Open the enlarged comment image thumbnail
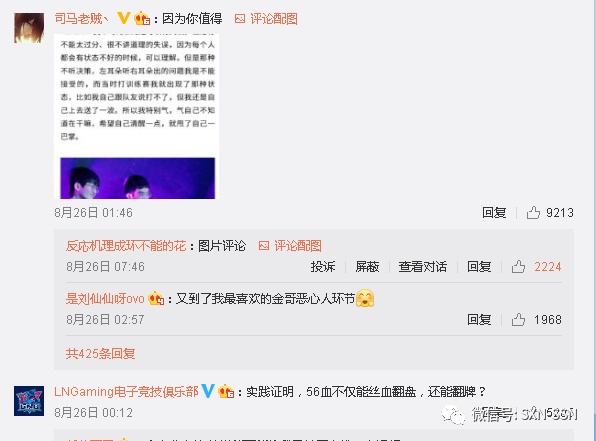This screenshot has height=441, width=596. pos(136,116)
